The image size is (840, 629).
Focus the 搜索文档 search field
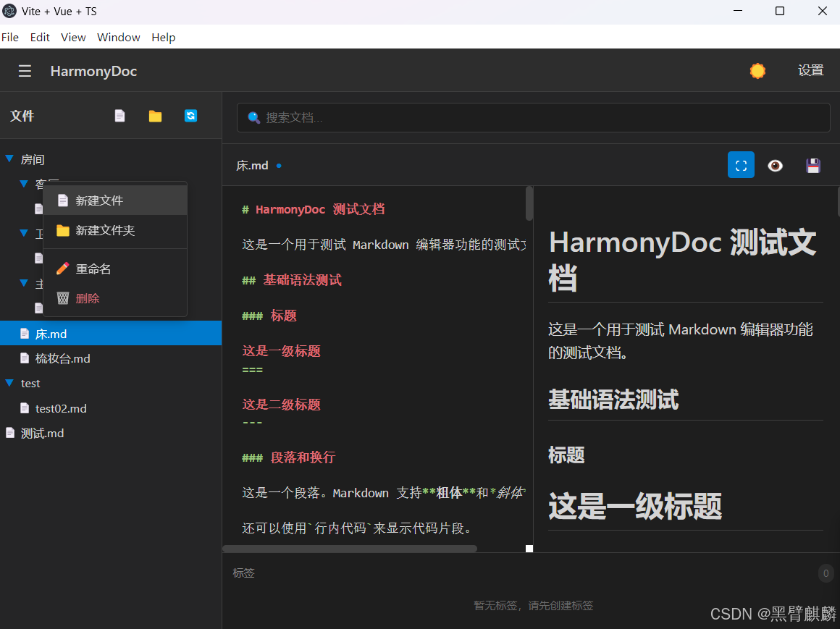534,118
